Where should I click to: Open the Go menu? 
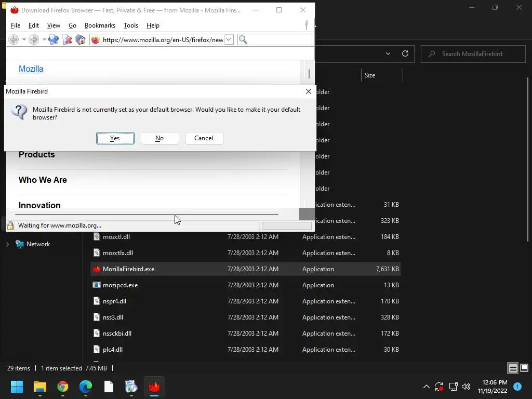click(x=72, y=25)
